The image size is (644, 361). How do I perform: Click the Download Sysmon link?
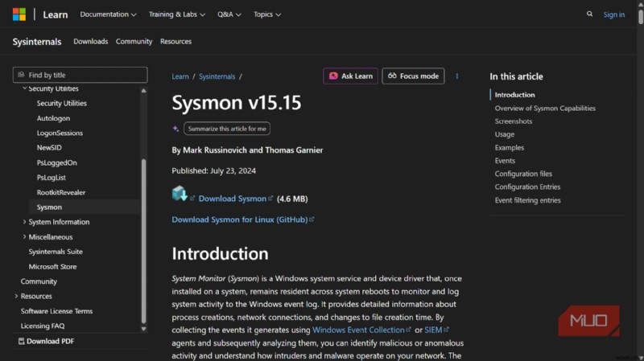tap(233, 199)
